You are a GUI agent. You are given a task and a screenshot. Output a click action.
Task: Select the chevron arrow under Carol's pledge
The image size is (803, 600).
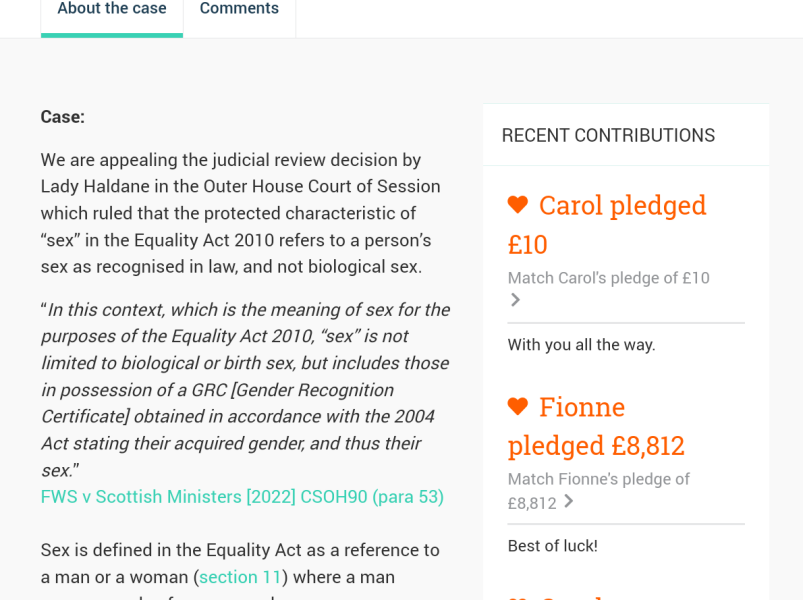[514, 299]
